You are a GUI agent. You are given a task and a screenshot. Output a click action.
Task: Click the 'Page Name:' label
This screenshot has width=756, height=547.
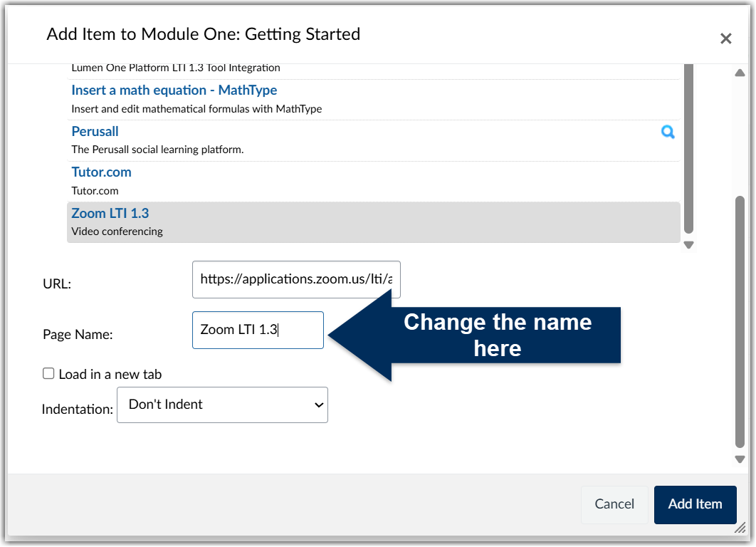[x=78, y=334]
